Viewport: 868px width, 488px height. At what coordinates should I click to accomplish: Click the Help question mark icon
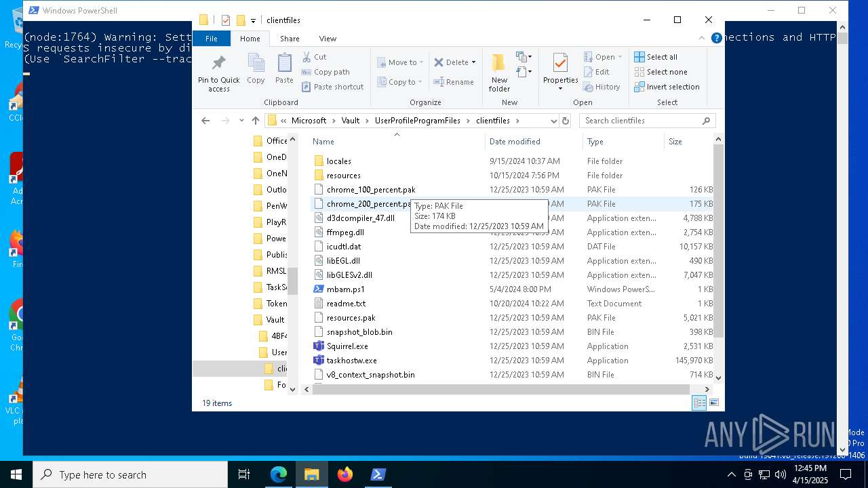716,38
